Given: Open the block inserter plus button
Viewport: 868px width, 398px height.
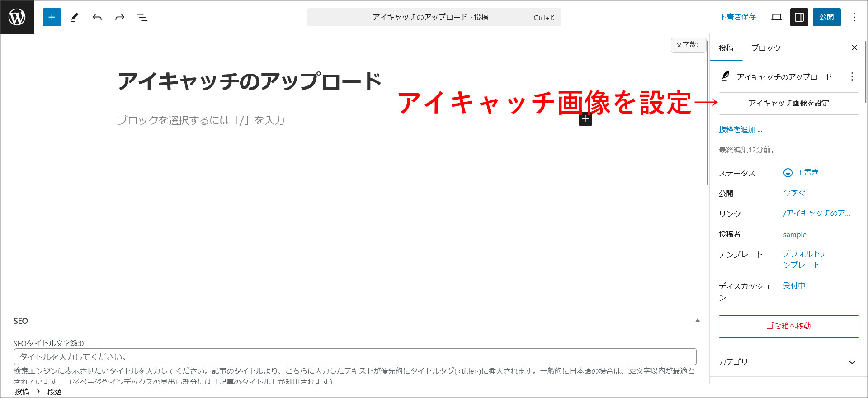Looking at the screenshot, I should pos(52,17).
